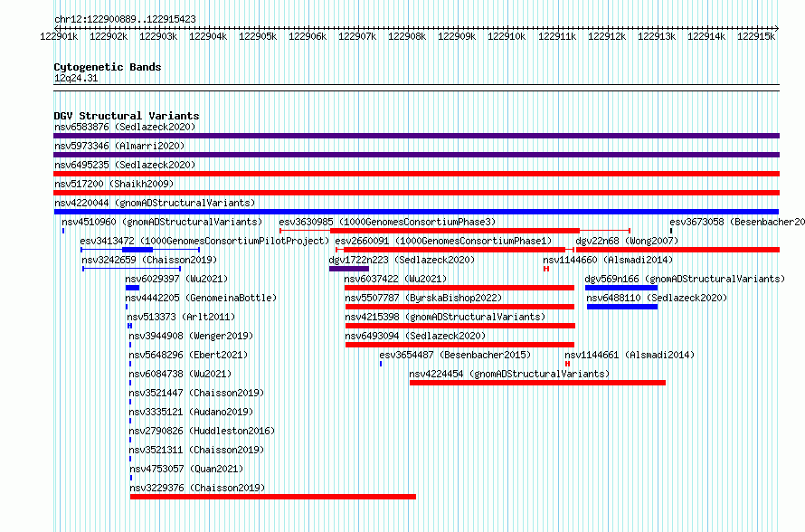Screen dimensions: 805x532
Task: Open the nsv6495235 (Sedlazeck2020) variant label
Action: tap(125, 165)
